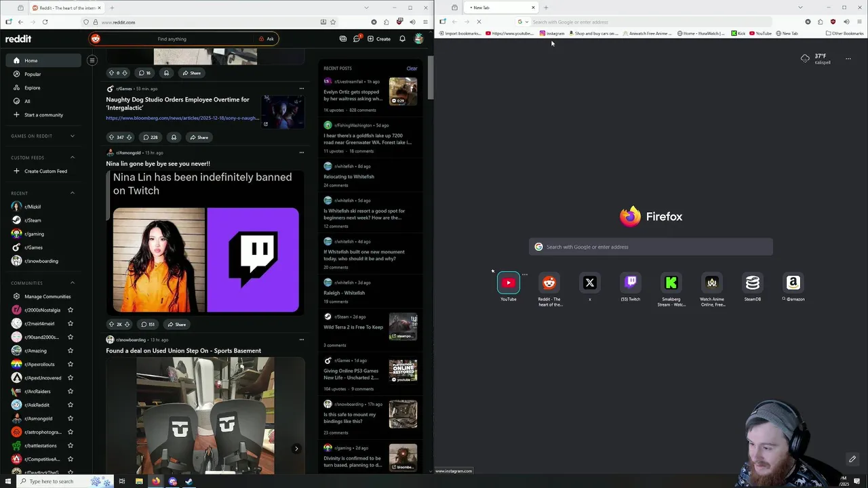Screen dimensions: 868x488
Task: Toggle favorite star for r/ApexUncovered
Action: pos(70,378)
